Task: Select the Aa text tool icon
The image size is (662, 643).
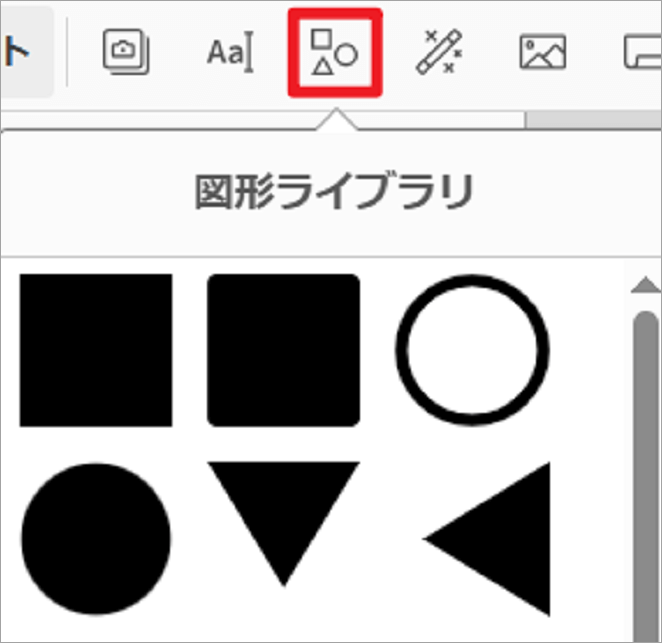Action: [230, 53]
